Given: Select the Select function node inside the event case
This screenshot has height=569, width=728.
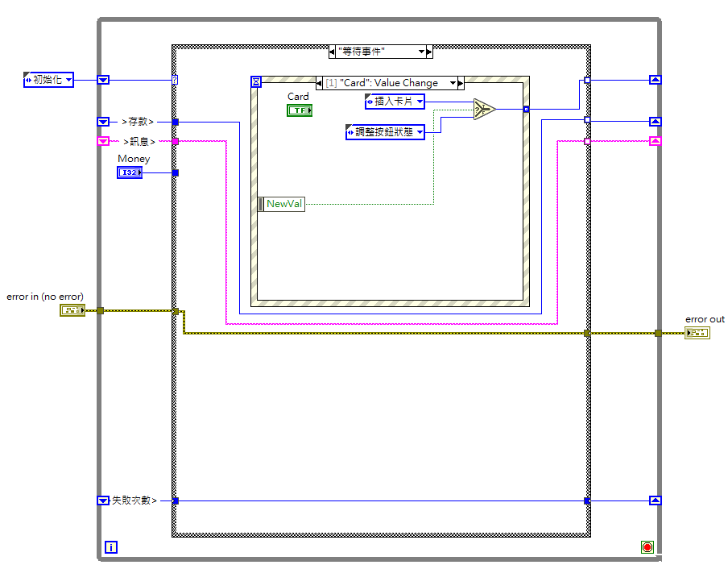Looking at the screenshot, I should (483, 107).
